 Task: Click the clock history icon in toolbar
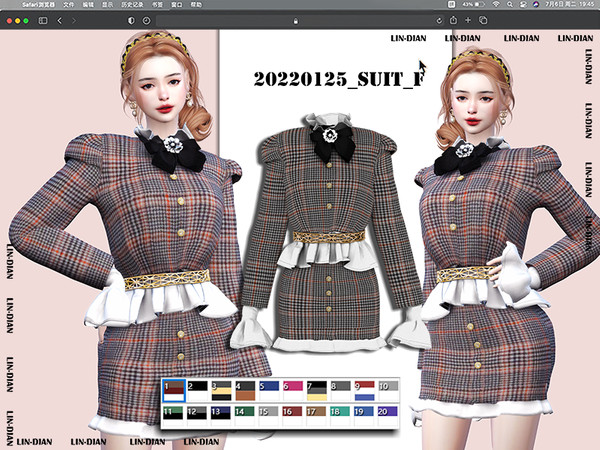[x=146, y=20]
